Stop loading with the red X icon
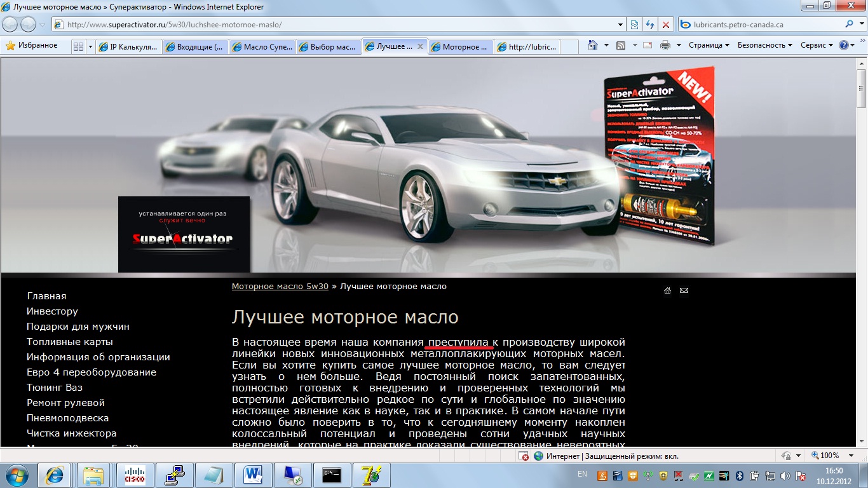 click(x=665, y=25)
